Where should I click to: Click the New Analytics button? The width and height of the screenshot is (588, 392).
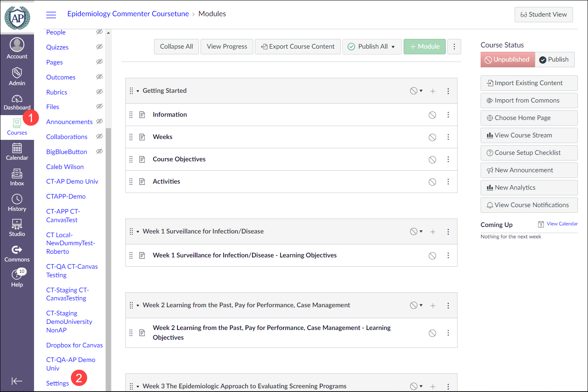point(529,188)
